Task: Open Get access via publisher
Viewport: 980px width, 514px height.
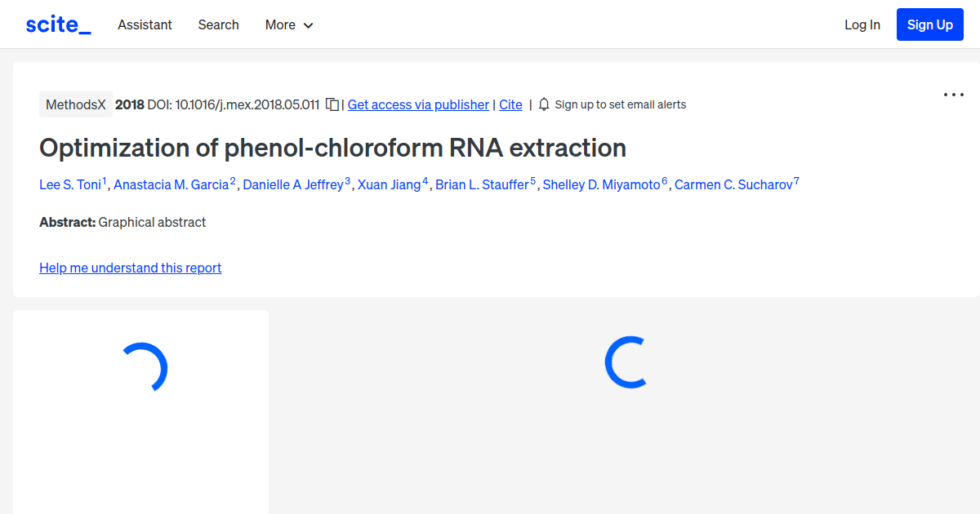Action: (x=417, y=104)
